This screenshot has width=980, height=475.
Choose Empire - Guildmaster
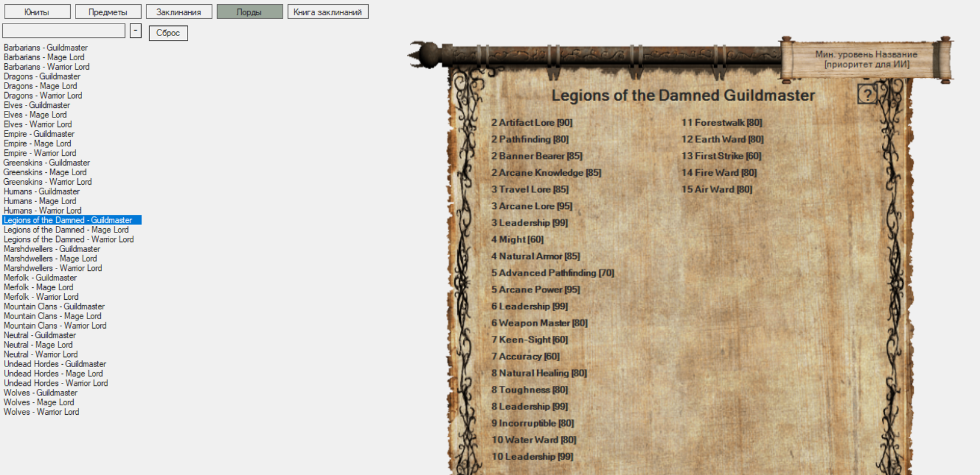39,134
